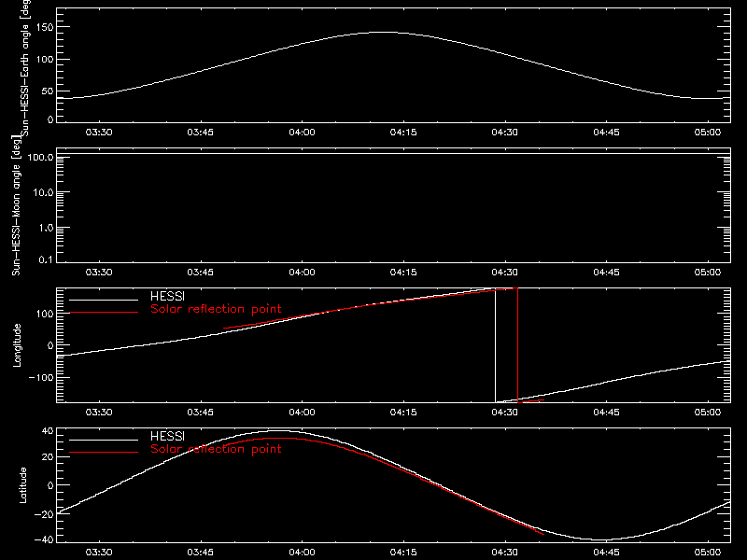The image size is (747, 560).
Task: Click the Sun-HESSI-Earth angle axis label
Action: (25, 68)
